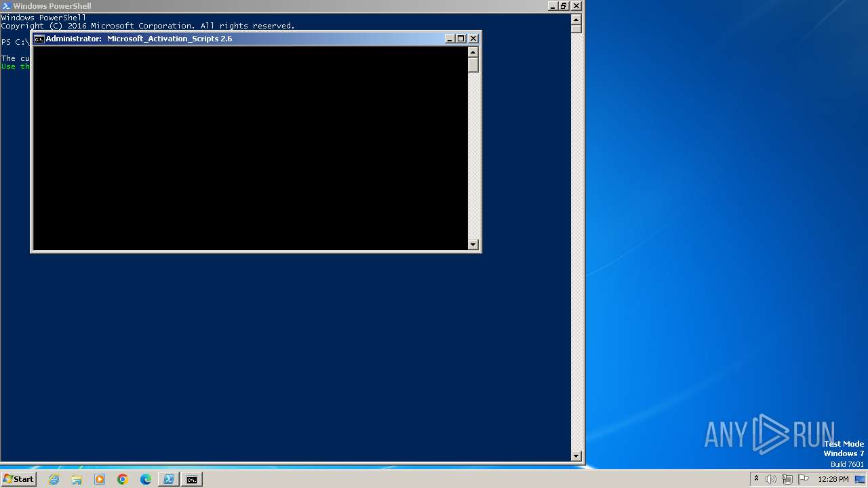Screen dimensions: 868x488
Task: Switch to the command prompt taskbar button
Action: click(x=192, y=479)
